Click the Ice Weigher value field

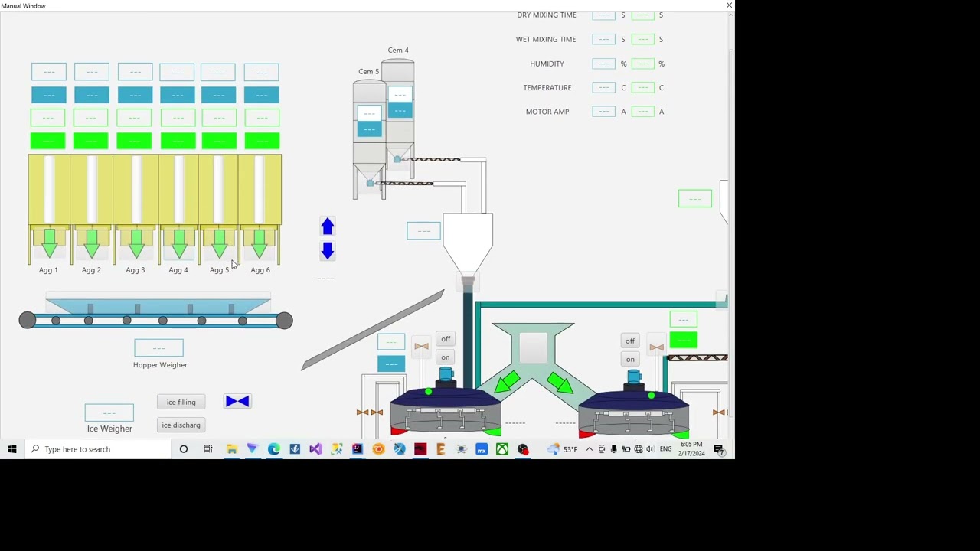tap(109, 413)
